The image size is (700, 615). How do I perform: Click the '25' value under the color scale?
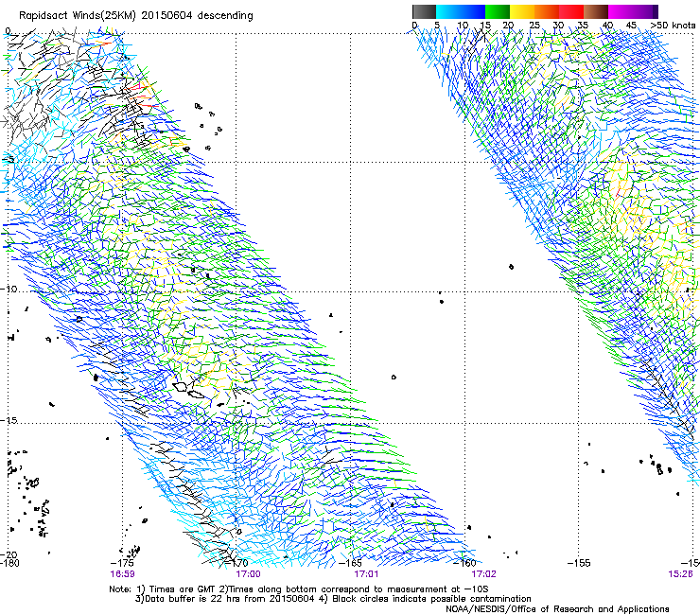pos(534,26)
